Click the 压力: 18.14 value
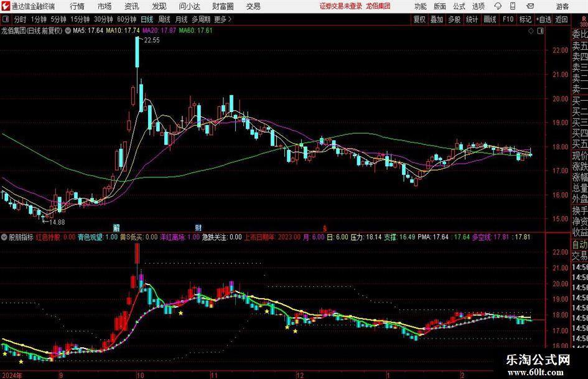The height and width of the screenshot is (379, 588). click(366, 237)
